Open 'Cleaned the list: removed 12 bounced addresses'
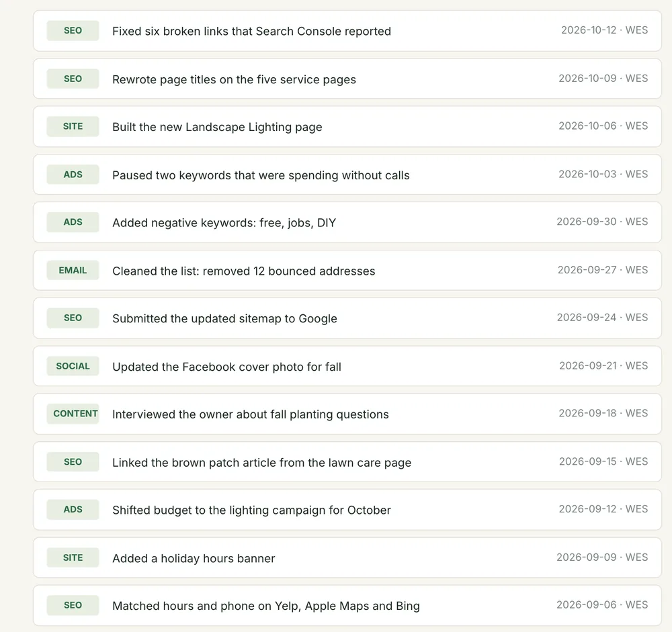This screenshot has height=632, width=672. click(x=244, y=271)
